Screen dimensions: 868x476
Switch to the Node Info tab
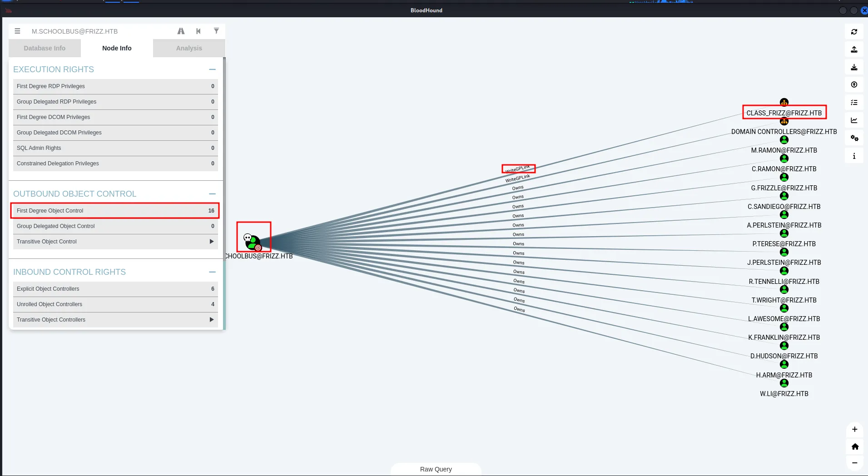(x=117, y=48)
